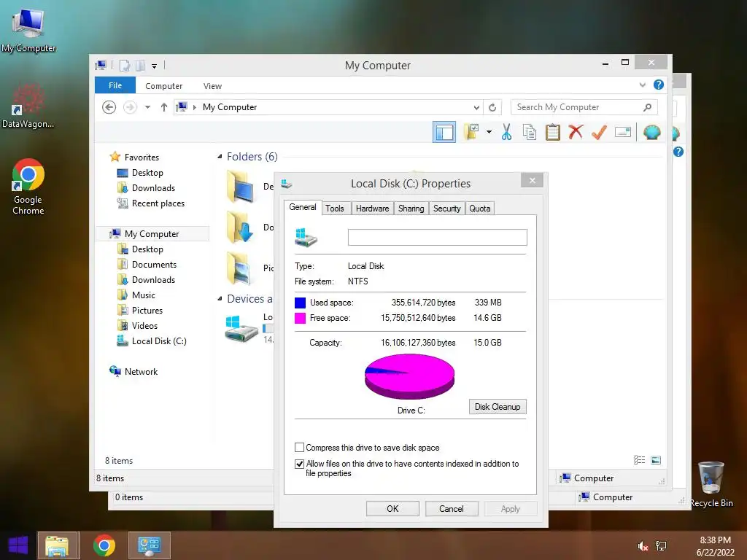This screenshot has height=560, width=747.
Task: Open Google Chrome from the taskbar
Action: click(x=104, y=545)
